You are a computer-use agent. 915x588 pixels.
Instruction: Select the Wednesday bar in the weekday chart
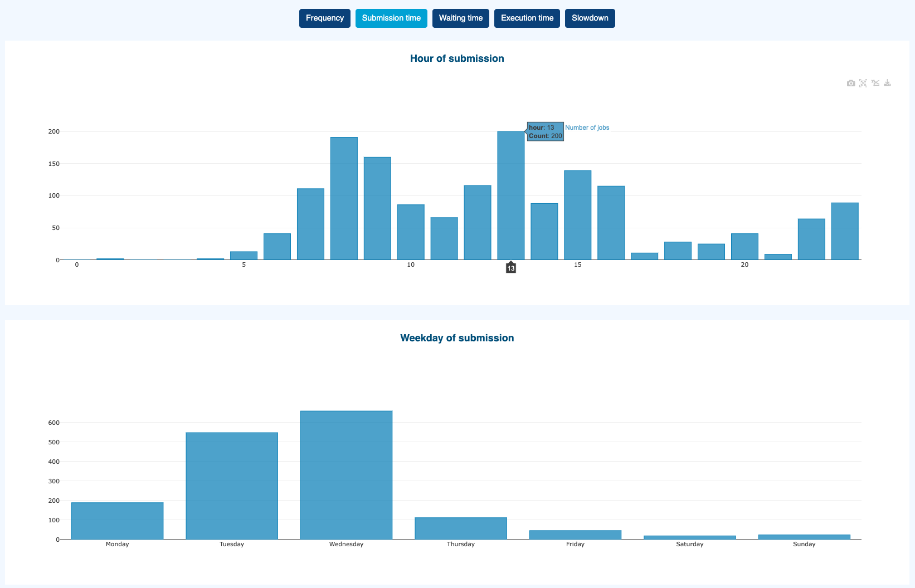tap(346, 475)
